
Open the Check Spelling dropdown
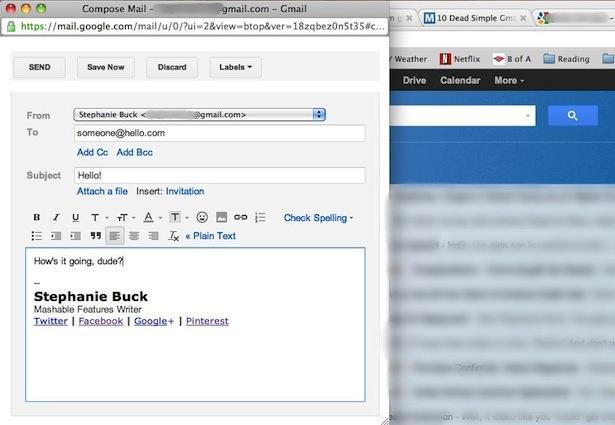pos(318,218)
